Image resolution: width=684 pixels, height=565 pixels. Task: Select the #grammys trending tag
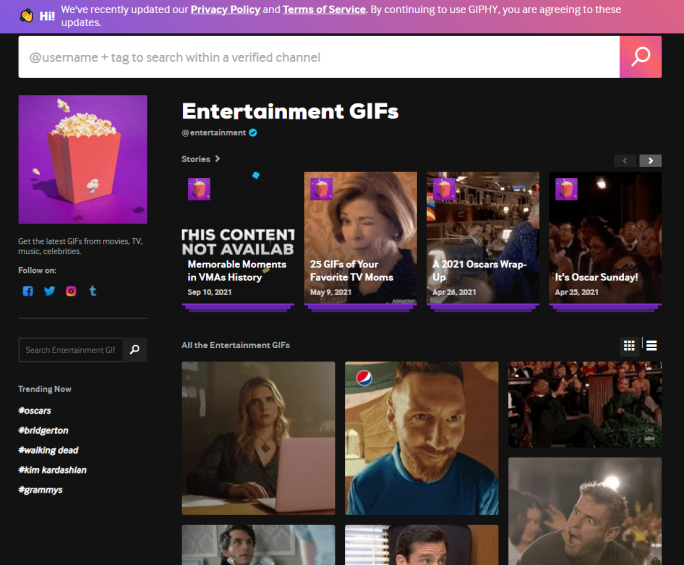(40, 490)
